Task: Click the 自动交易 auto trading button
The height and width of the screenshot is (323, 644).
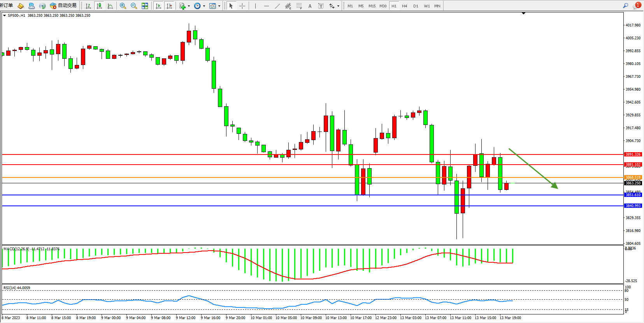Action: coord(63,6)
